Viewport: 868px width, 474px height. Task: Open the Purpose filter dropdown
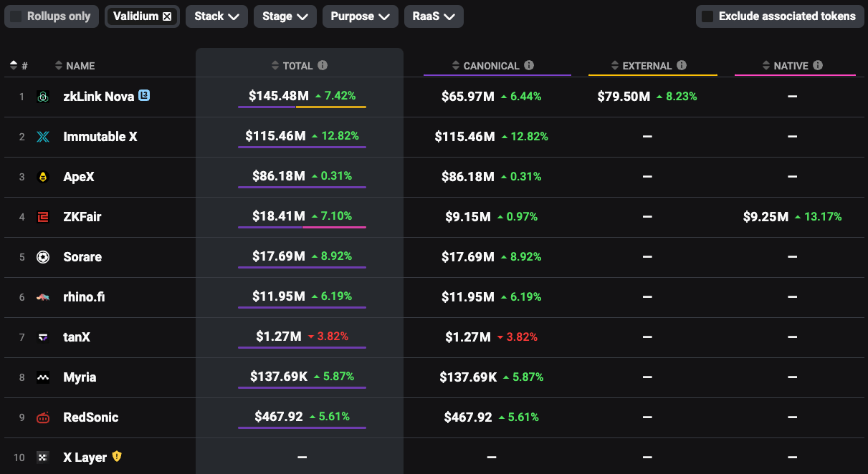[x=360, y=16]
